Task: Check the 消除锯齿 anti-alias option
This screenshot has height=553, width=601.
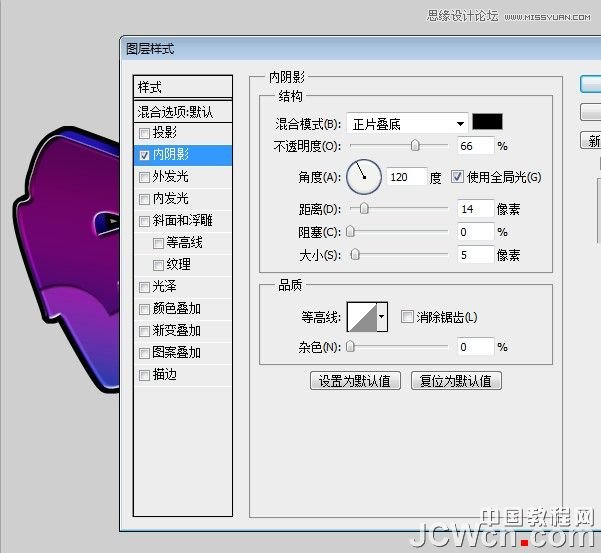Action: click(407, 317)
